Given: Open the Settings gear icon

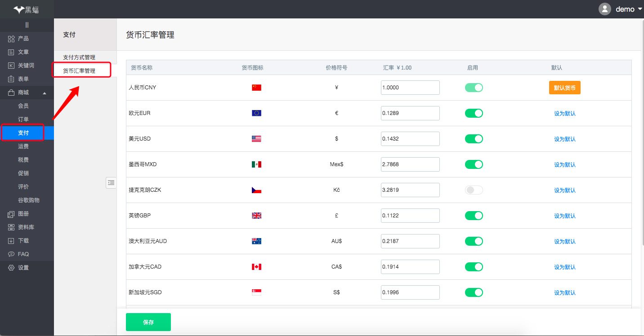Looking at the screenshot, I should click(x=11, y=268).
